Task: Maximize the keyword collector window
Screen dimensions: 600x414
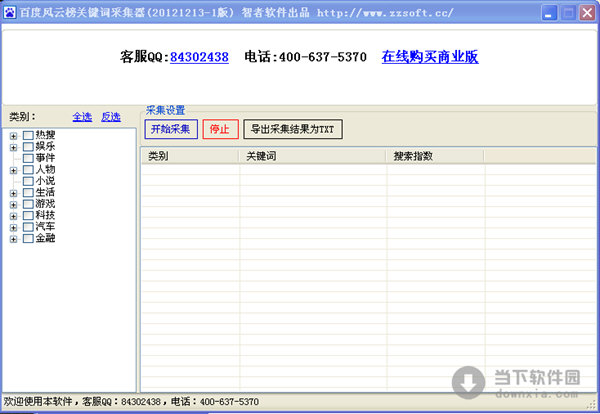Action: tap(568, 13)
